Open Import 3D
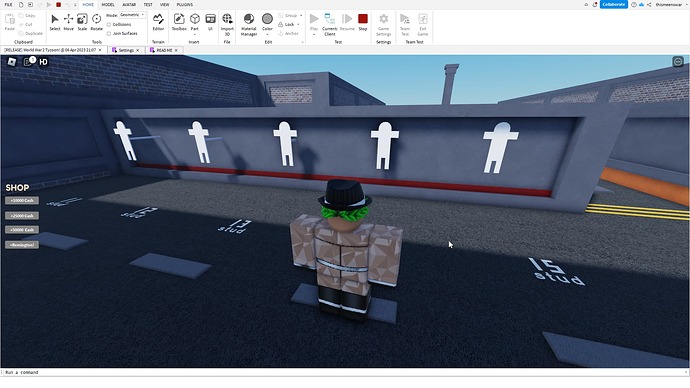Image resolution: width=690 pixels, height=388 pixels. (227, 24)
